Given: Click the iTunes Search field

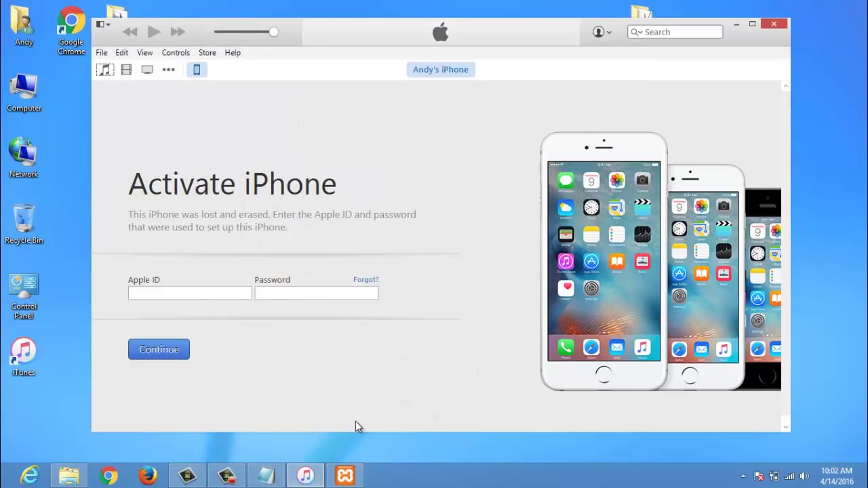Looking at the screenshot, I should pyautogui.click(x=675, y=32).
